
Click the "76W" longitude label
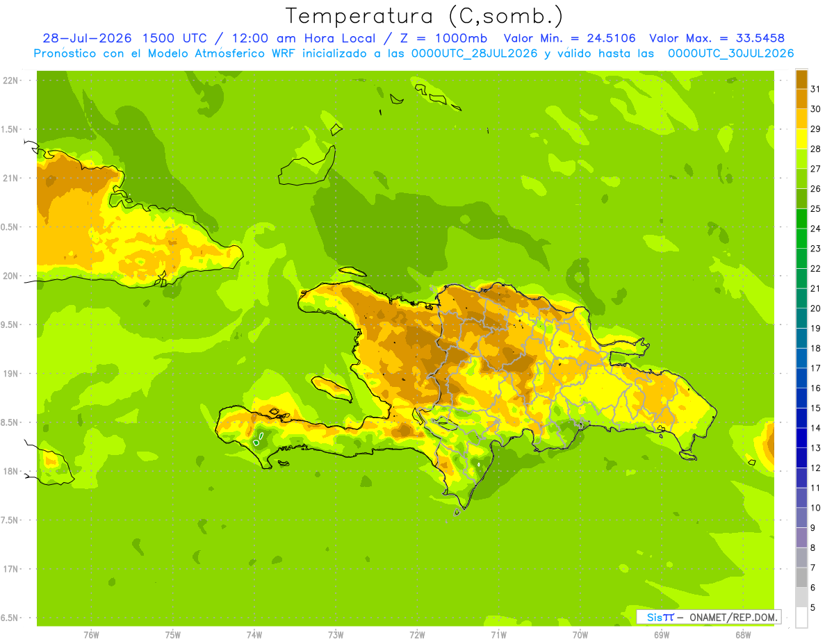pyautogui.click(x=91, y=635)
